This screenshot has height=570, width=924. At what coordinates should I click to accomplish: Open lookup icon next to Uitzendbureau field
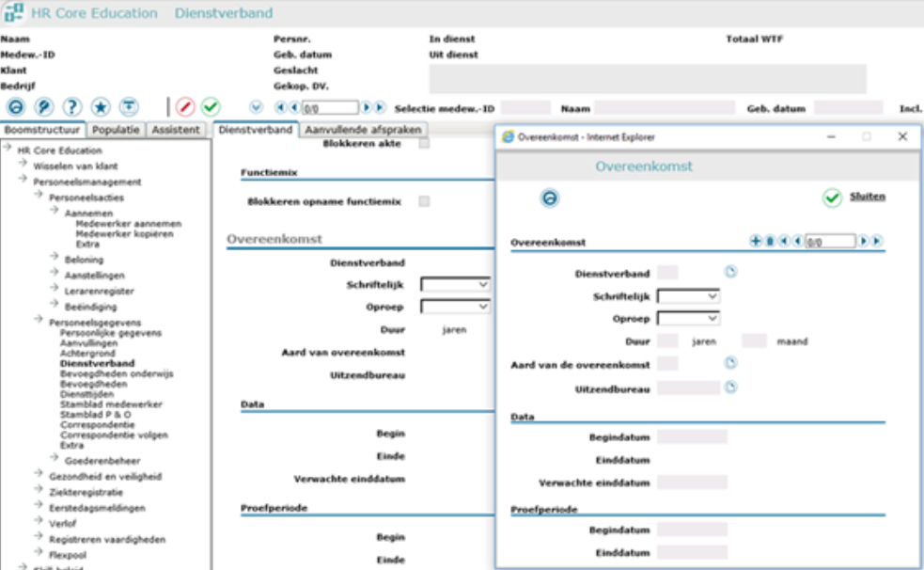coord(730,388)
